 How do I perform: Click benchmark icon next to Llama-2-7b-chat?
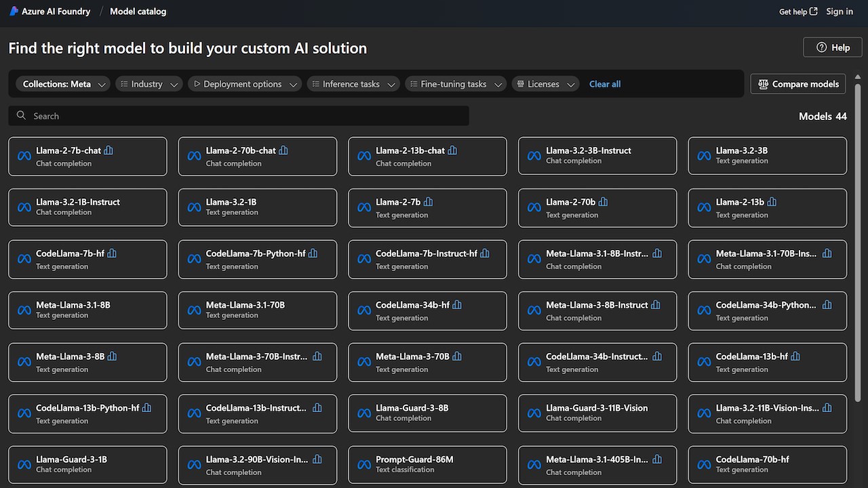108,150
